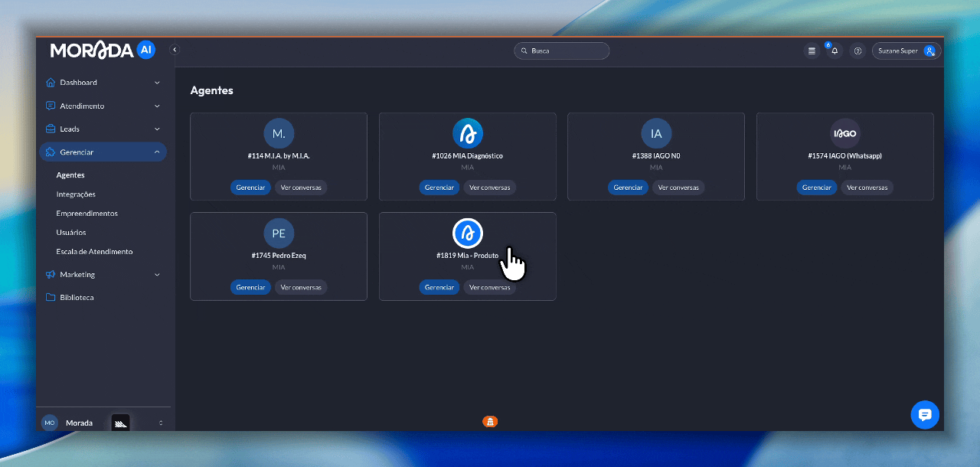Open the blue chat support bubble
Viewport: 980px width, 467px height.
925,414
